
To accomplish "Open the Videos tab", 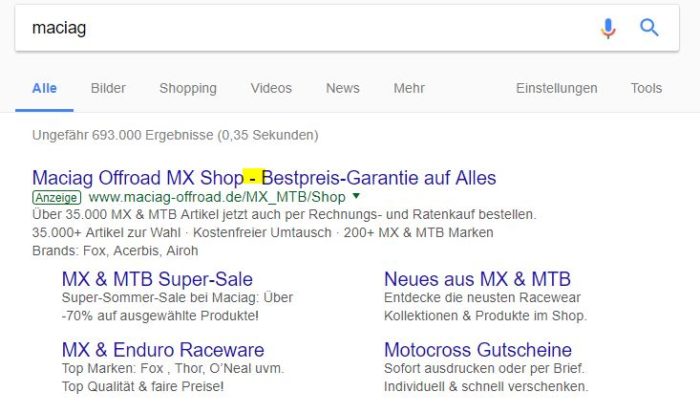I will [x=271, y=88].
